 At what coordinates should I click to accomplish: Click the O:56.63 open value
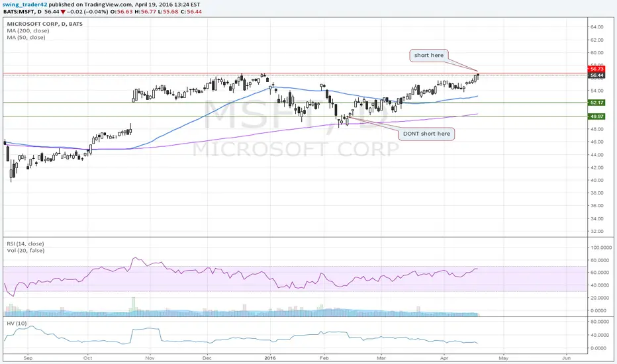click(121, 12)
